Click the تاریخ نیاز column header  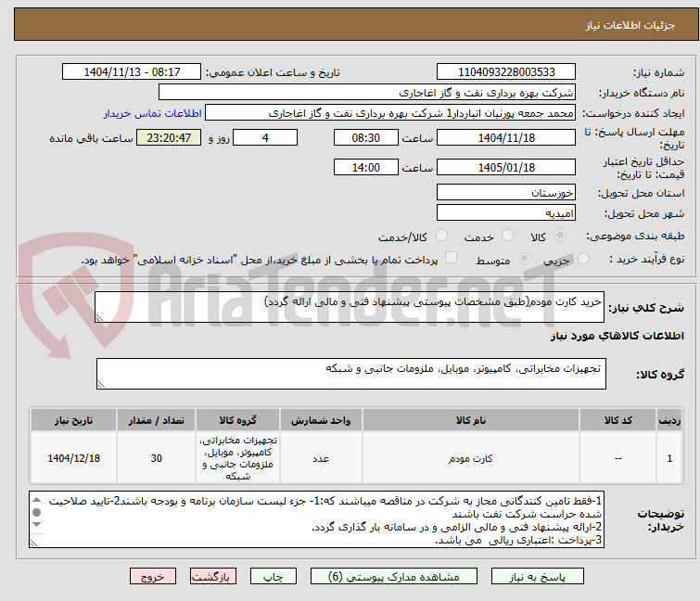73,420
